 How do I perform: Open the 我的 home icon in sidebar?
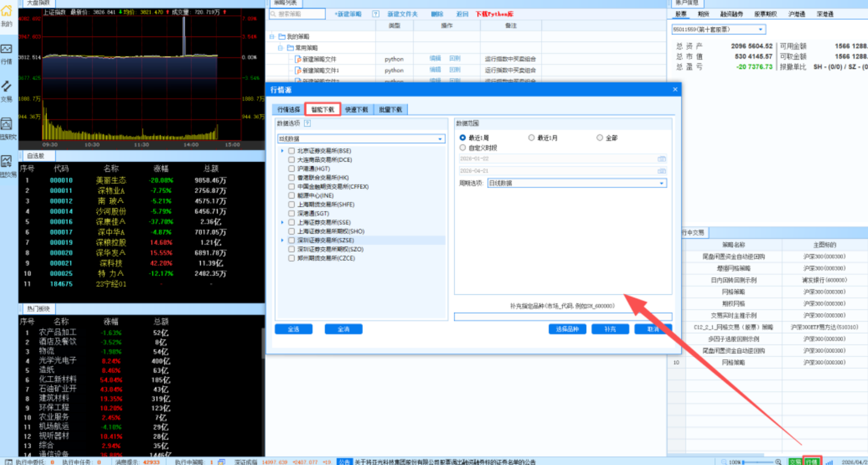click(x=6, y=15)
